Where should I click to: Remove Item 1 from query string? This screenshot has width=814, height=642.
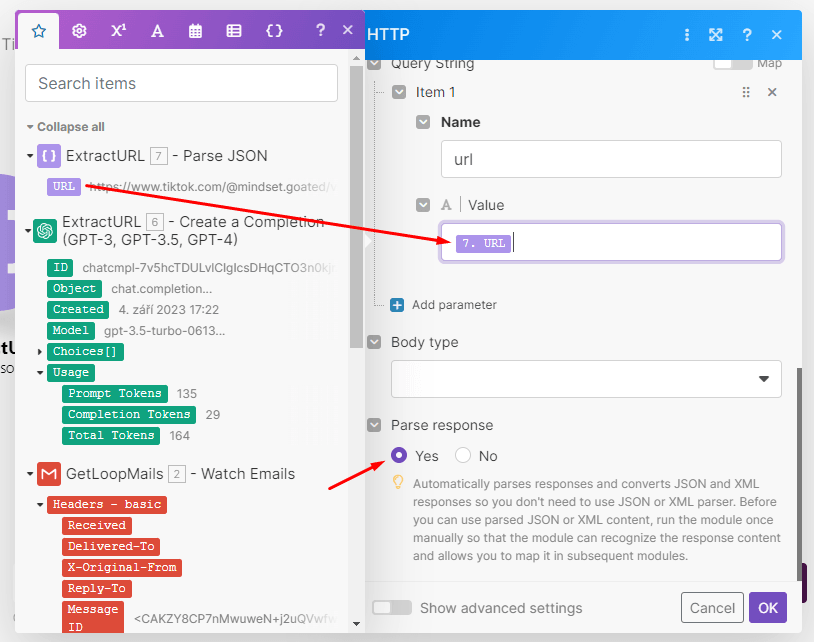click(x=772, y=92)
